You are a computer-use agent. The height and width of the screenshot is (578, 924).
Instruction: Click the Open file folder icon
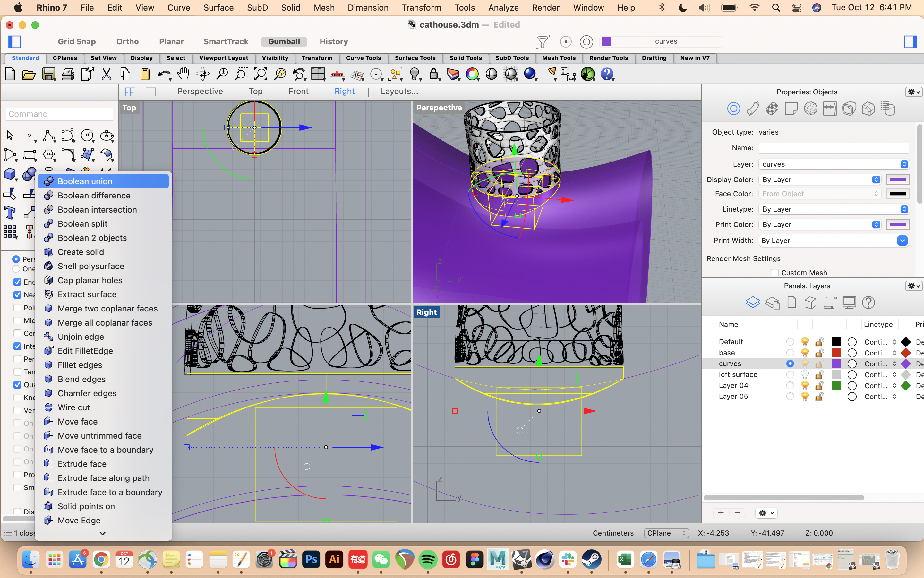pyautogui.click(x=29, y=74)
